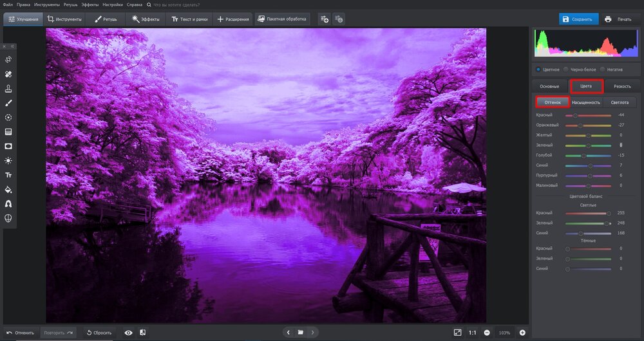This screenshot has height=341, width=644.
Task: Click the Красный hue slider
Action: click(588, 115)
